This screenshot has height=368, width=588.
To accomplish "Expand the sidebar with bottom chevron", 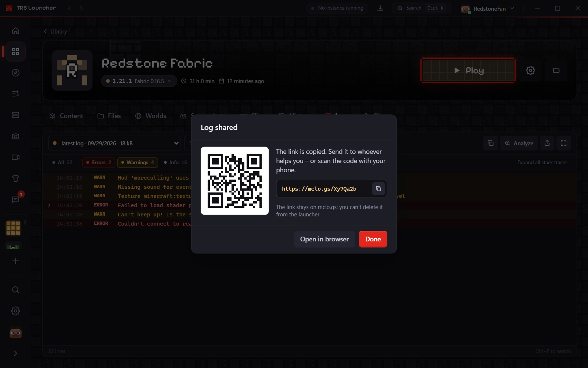I will pyautogui.click(x=15, y=353).
